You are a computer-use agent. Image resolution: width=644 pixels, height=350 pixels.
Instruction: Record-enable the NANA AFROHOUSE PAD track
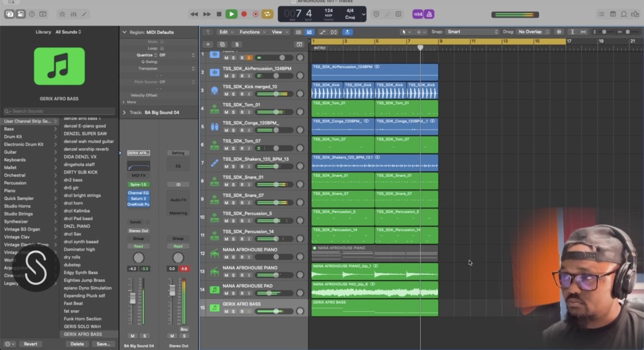click(241, 293)
